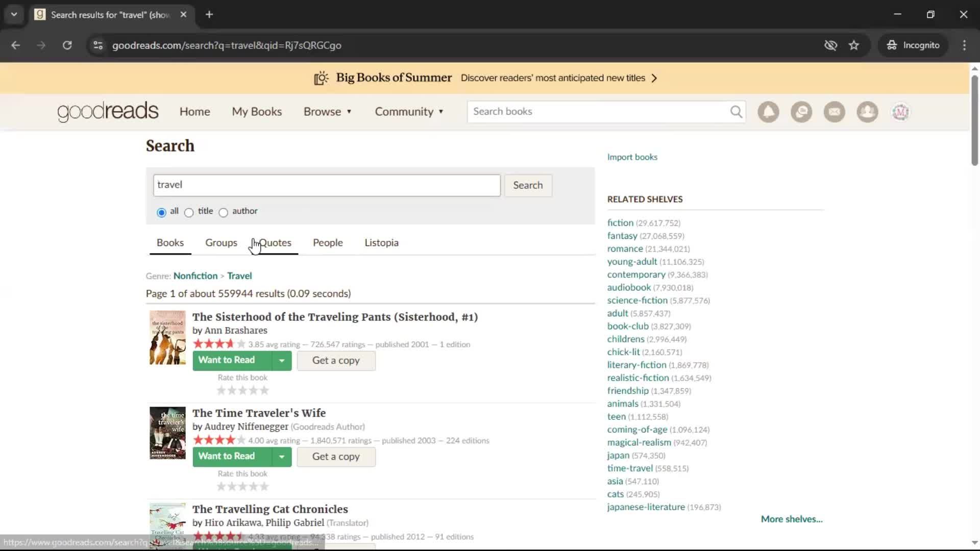Open the fantasy shelf link
Screen dimensions: 980x551
tap(622, 236)
